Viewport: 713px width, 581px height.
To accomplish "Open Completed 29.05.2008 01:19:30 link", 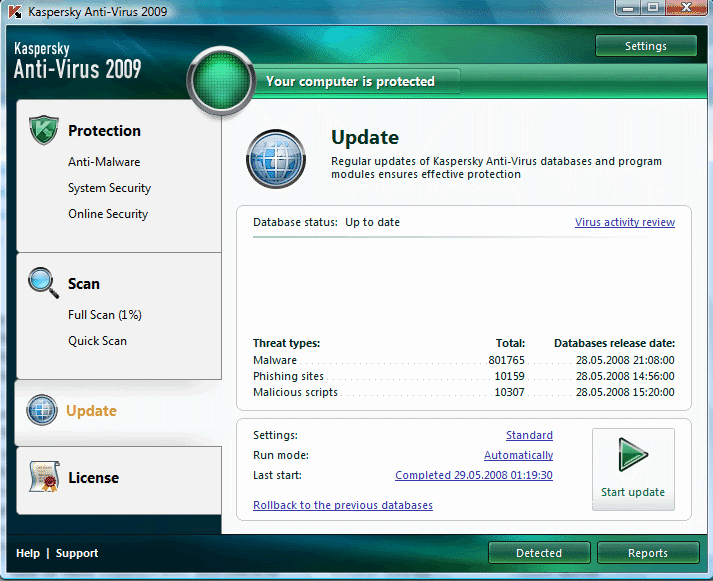I will point(474,475).
